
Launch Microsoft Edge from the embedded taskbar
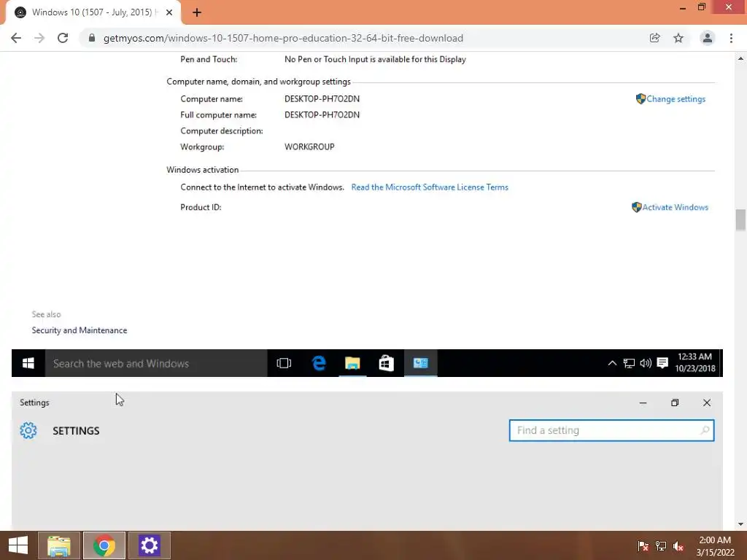[319, 363]
